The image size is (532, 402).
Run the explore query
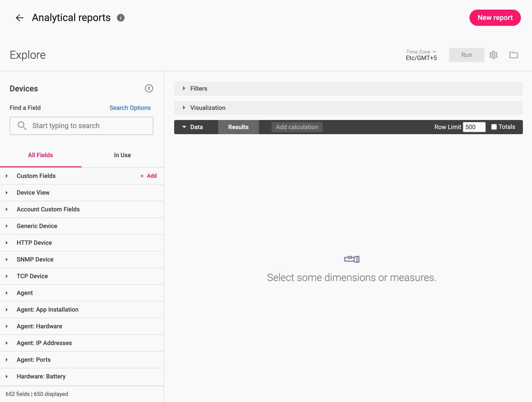tap(466, 55)
